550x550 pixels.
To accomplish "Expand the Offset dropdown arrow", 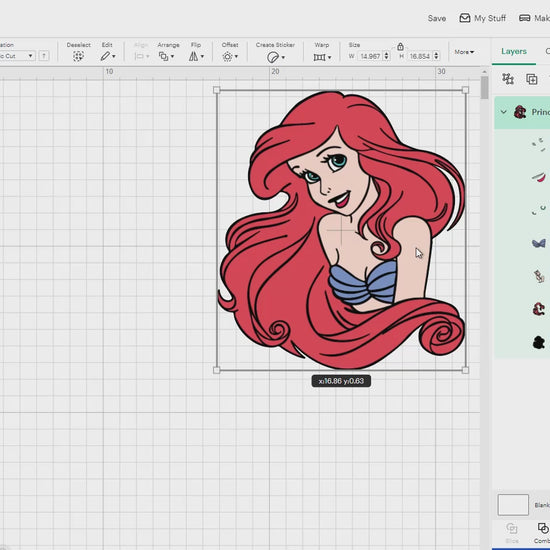I will coord(236,56).
